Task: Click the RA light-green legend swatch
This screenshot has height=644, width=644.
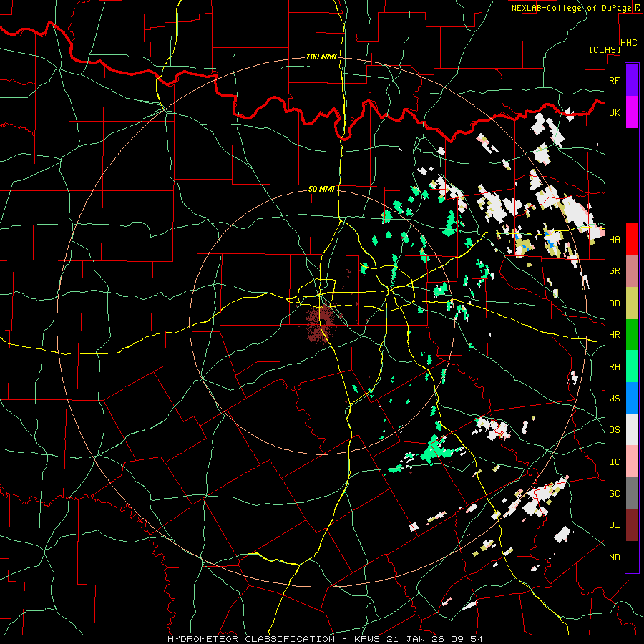Action: tap(632, 366)
